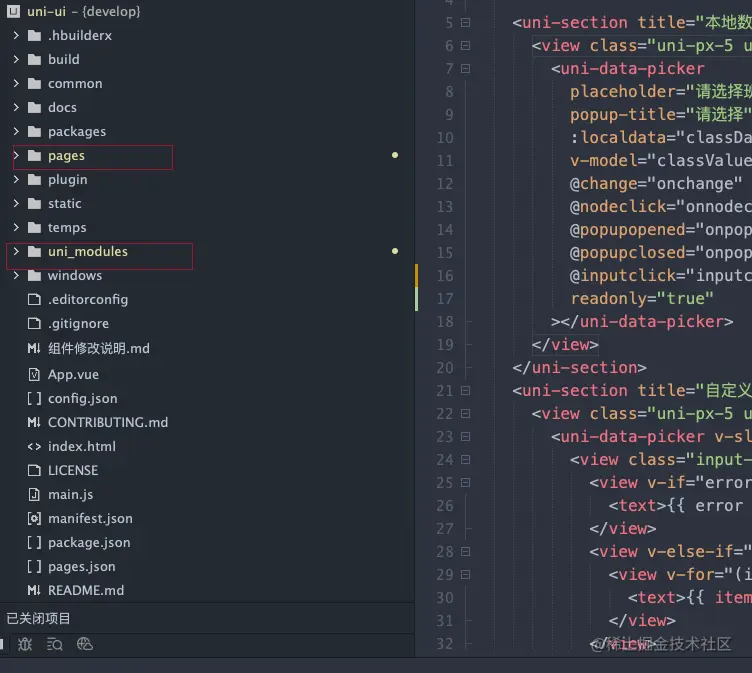The width and height of the screenshot is (752, 673).
Task: Select the manifest.json file name
Action: click(90, 519)
